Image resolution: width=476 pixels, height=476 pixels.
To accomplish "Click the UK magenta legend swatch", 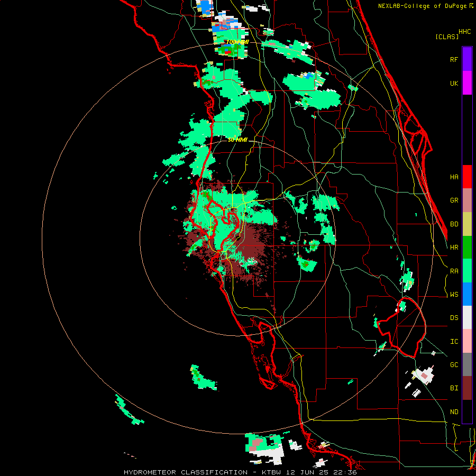I will point(467,83).
